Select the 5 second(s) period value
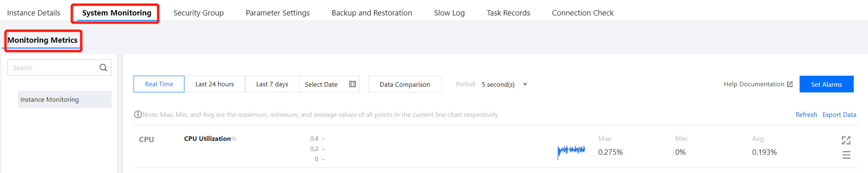This screenshot has height=173, width=868. 498,84
